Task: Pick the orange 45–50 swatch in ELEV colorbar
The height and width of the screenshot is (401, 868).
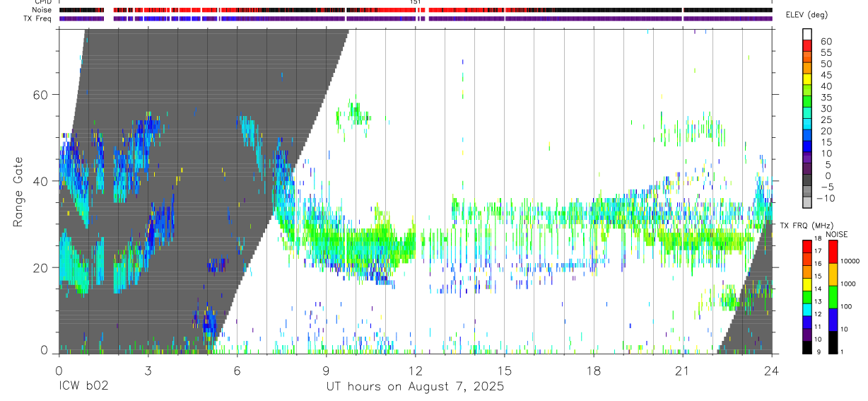Action: pyautogui.click(x=807, y=69)
